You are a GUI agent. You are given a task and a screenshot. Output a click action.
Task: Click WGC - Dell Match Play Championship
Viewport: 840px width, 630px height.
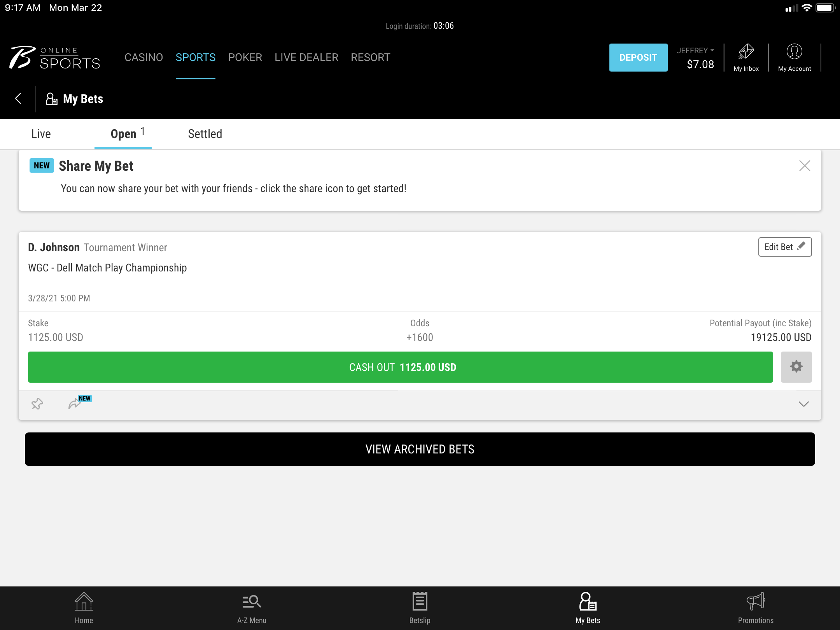[x=107, y=268]
